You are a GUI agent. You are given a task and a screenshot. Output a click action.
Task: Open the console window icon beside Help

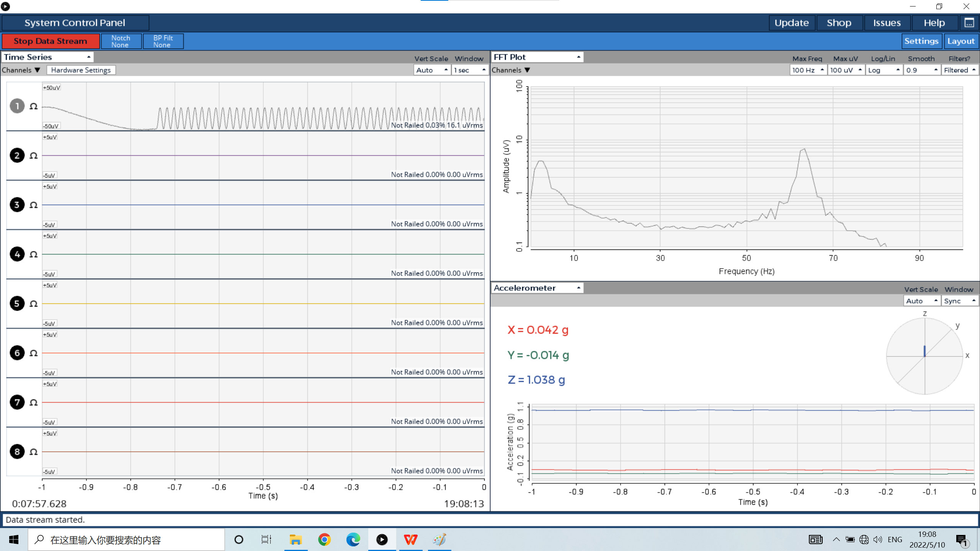tap(969, 23)
